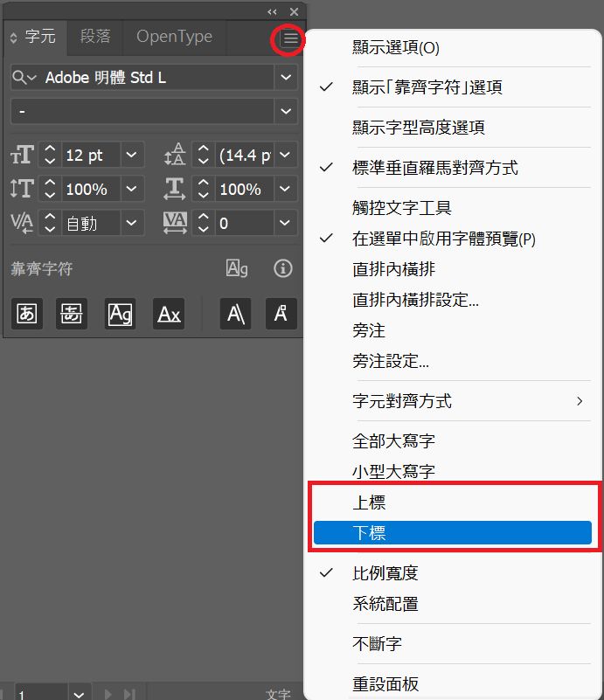Open the horizontal scale 100% dropdown
The height and width of the screenshot is (700, 604).
(x=285, y=189)
